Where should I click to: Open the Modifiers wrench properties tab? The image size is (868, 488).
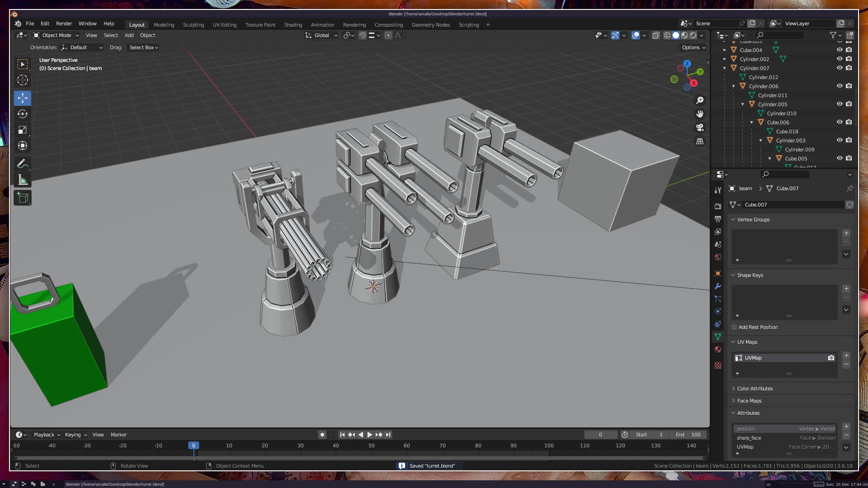718,286
